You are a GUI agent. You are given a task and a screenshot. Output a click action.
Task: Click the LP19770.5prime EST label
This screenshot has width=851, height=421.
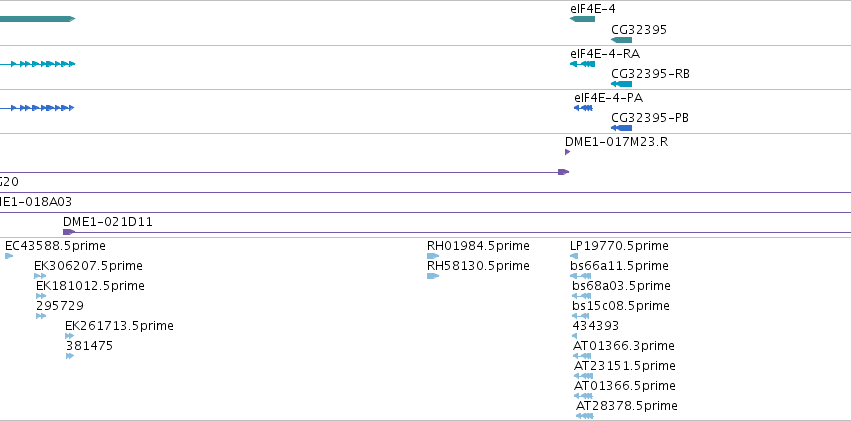pyautogui.click(x=619, y=246)
